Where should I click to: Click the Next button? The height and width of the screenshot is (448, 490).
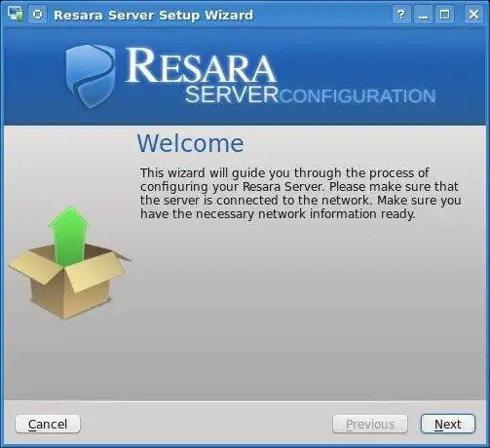448,424
